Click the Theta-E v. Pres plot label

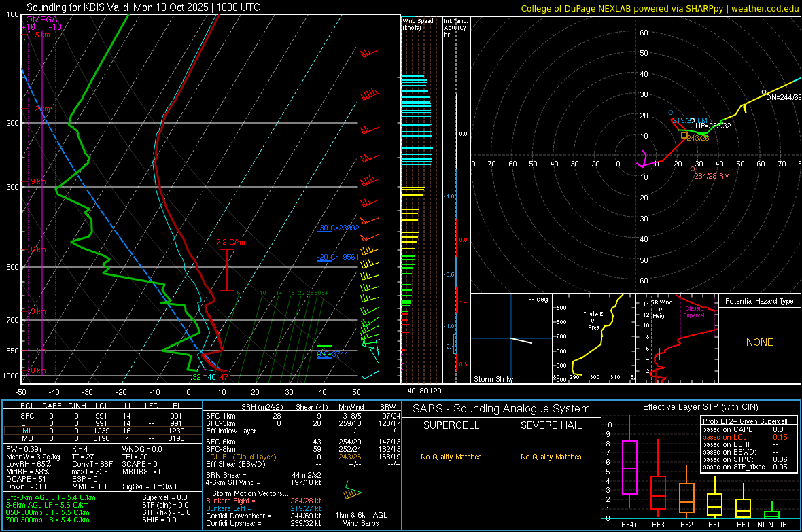click(x=593, y=320)
